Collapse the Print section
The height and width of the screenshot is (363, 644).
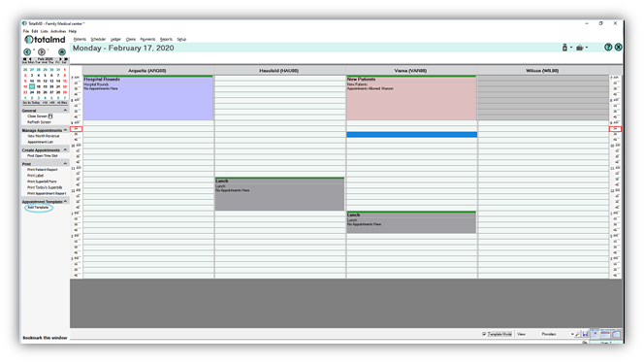[65, 164]
